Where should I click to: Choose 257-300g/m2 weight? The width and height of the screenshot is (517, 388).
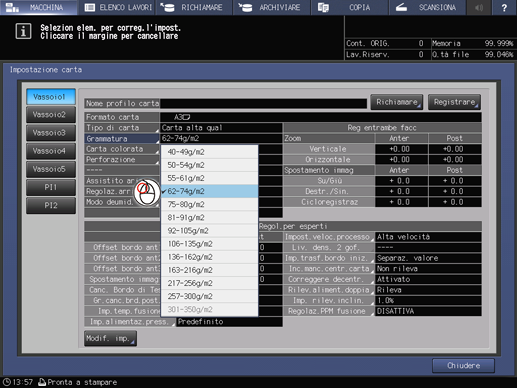pos(209,296)
